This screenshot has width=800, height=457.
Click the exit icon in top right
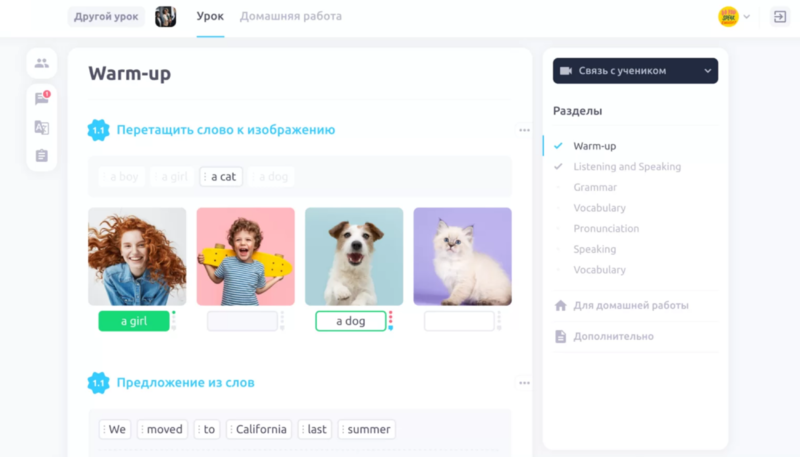(779, 17)
